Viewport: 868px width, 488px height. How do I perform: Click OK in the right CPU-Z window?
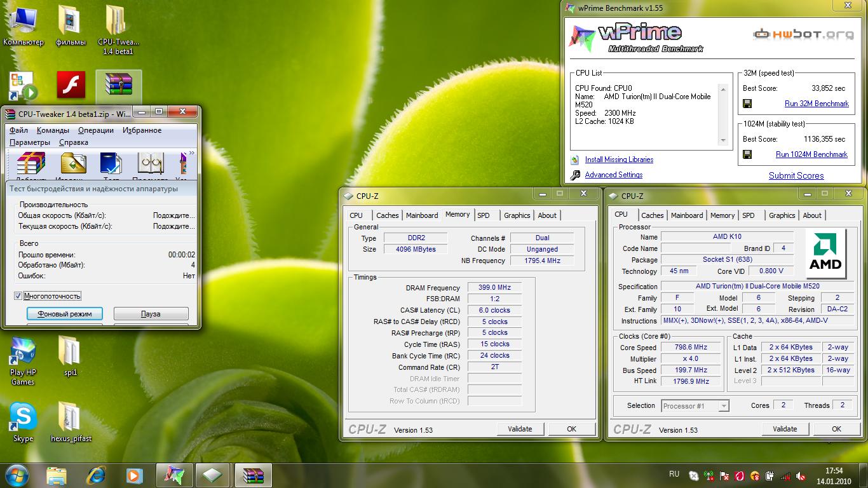tap(836, 429)
